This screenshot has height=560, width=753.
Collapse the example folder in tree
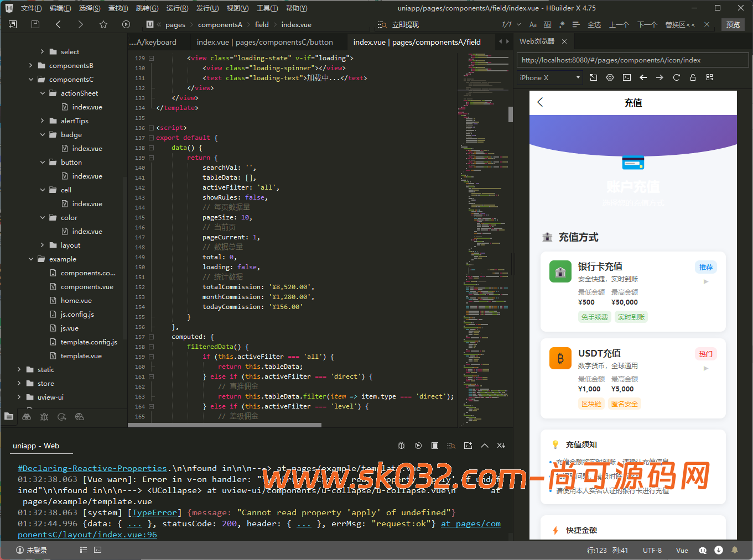[31, 259]
